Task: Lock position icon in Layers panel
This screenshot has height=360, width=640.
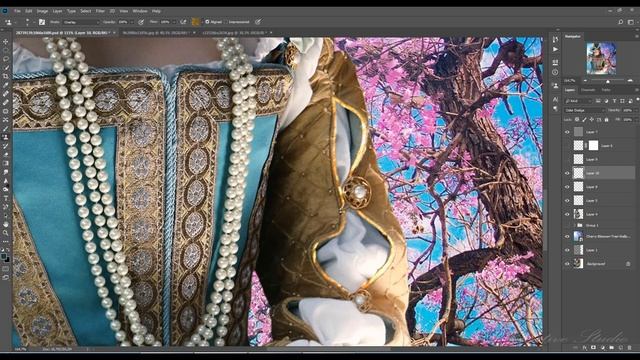Action: click(591, 120)
